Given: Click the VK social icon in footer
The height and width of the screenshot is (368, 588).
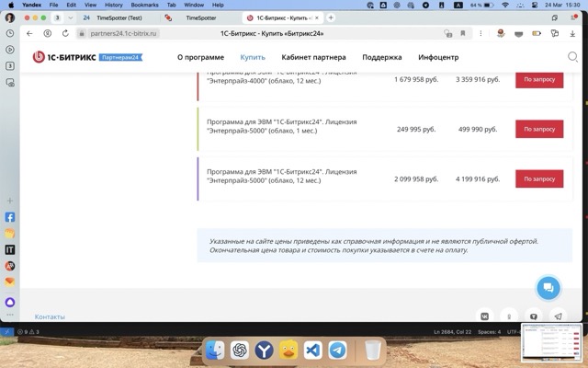Looking at the screenshot, I should (485, 316).
